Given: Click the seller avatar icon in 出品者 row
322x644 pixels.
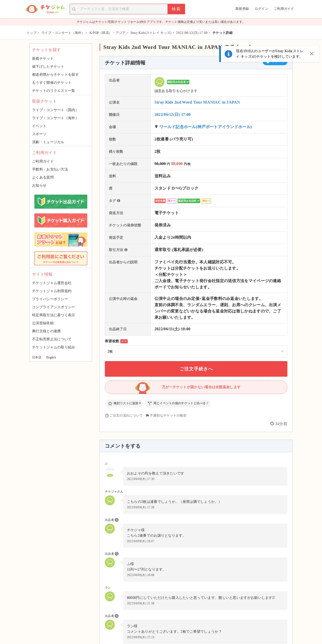Looking at the screenshot, I should pos(159,82).
